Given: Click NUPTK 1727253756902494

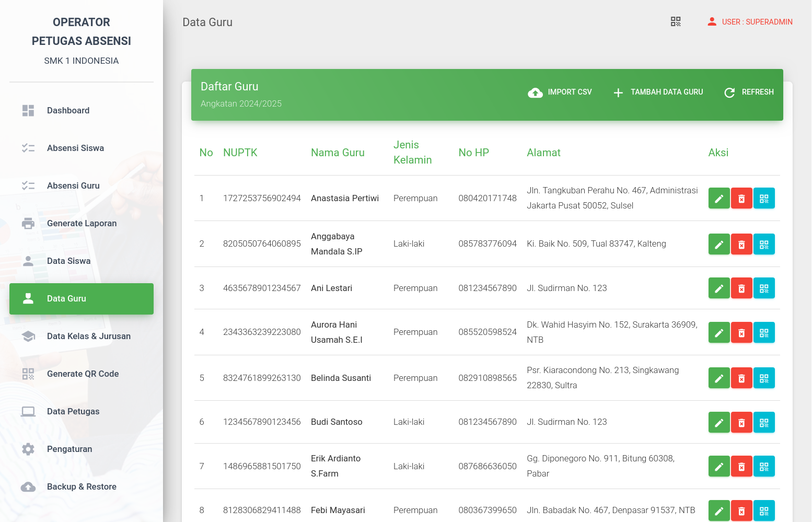Looking at the screenshot, I should [262, 198].
